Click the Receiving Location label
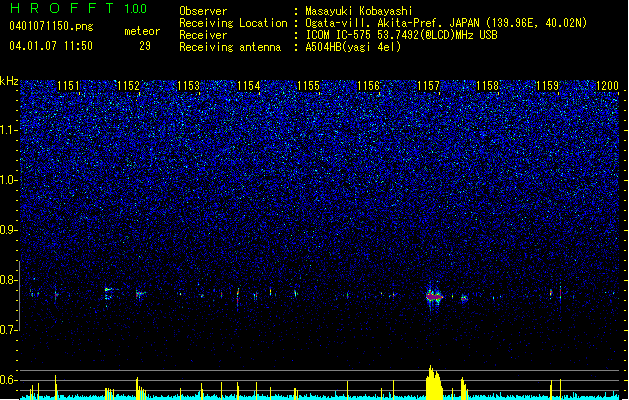Image resolution: width=629 pixels, height=400 pixels. (233, 23)
